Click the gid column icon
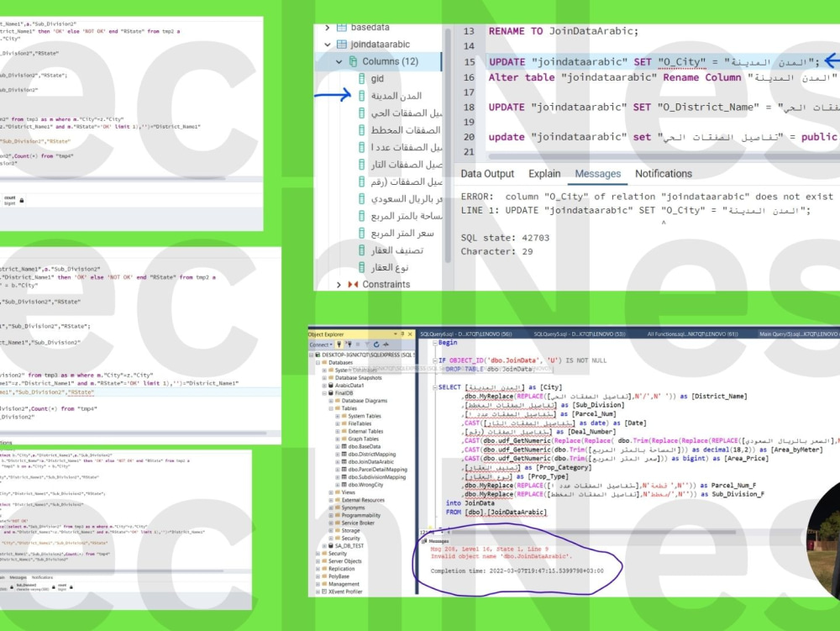 coord(361,79)
